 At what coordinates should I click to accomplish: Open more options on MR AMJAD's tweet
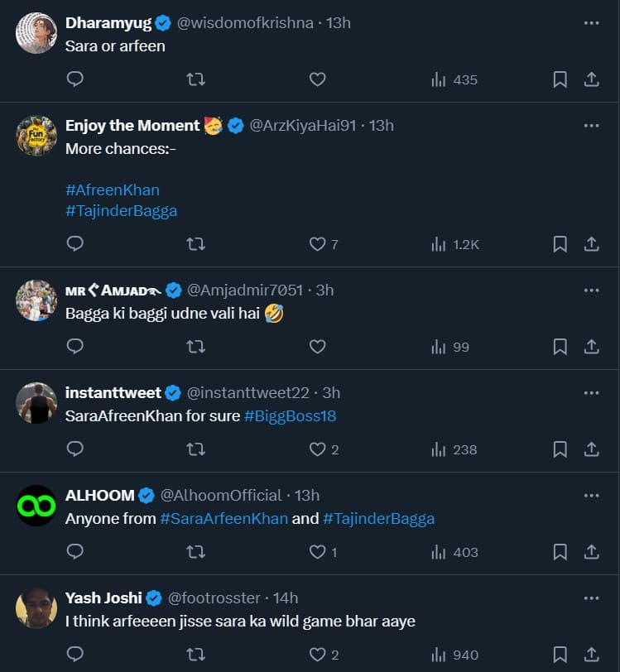tap(591, 290)
